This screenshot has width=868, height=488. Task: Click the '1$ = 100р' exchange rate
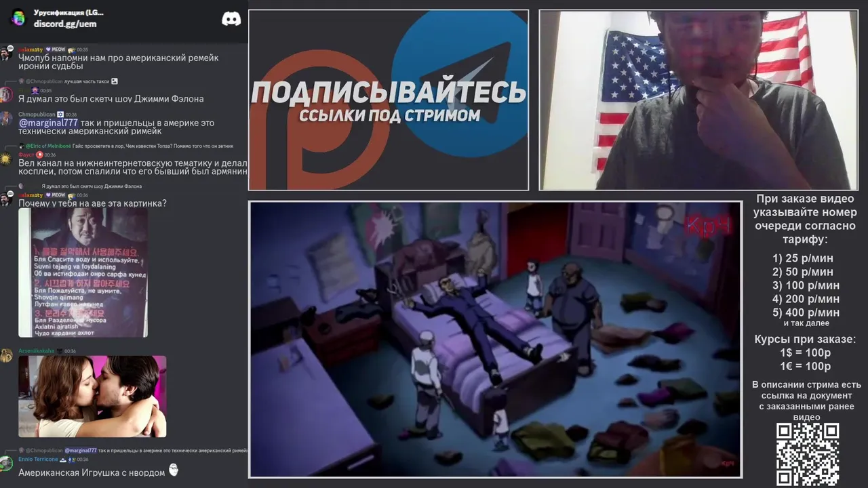(805, 353)
